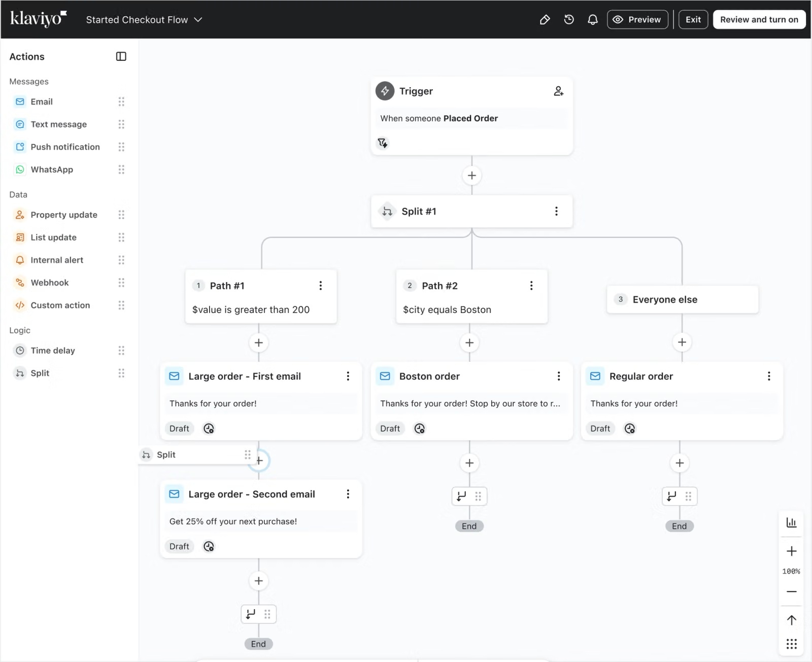Open Boston order options menu
This screenshot has height=662, width=812.
(559, 376)
